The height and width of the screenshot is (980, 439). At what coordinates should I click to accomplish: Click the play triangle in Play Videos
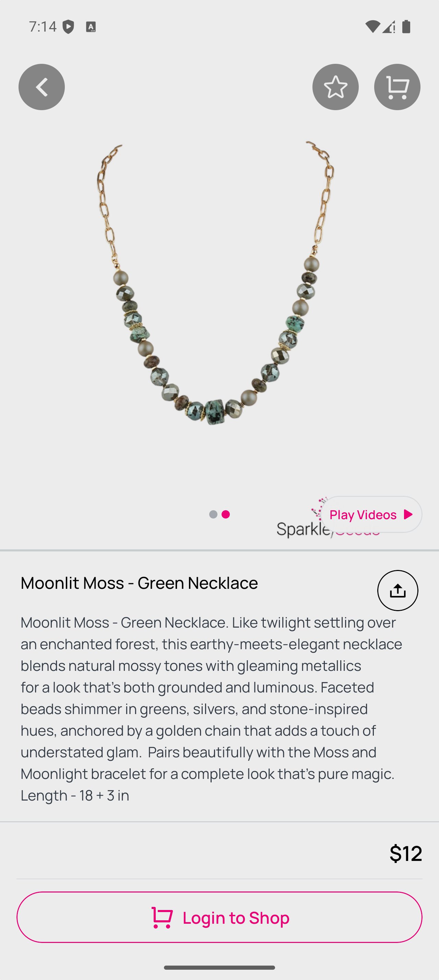coord(408,514)
